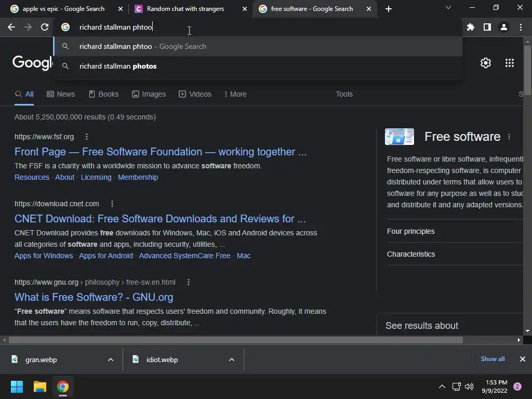
Task: Open File Explorer from taskbar
Action: [39, 387]
